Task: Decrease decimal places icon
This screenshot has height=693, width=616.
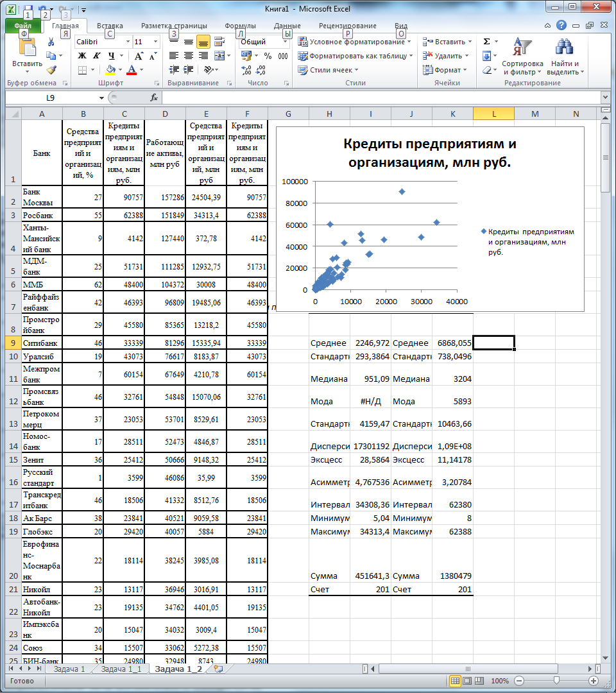Action: pyautogui.click(x=261, y=71)
